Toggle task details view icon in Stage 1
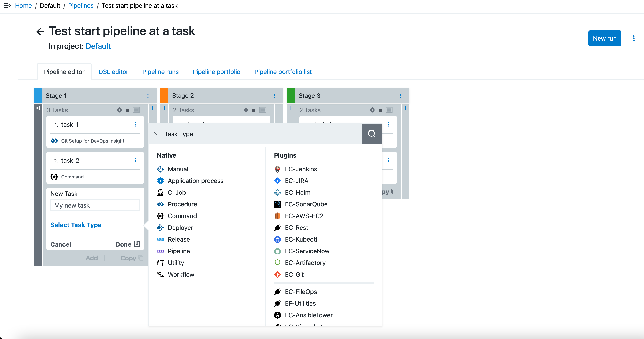 click(136, 110)
